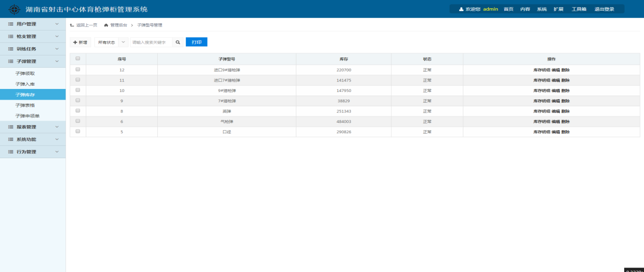Screen dimensions: 644x272
Task: Check the checkbox for row 序号 12
Action: pos(78,69)
